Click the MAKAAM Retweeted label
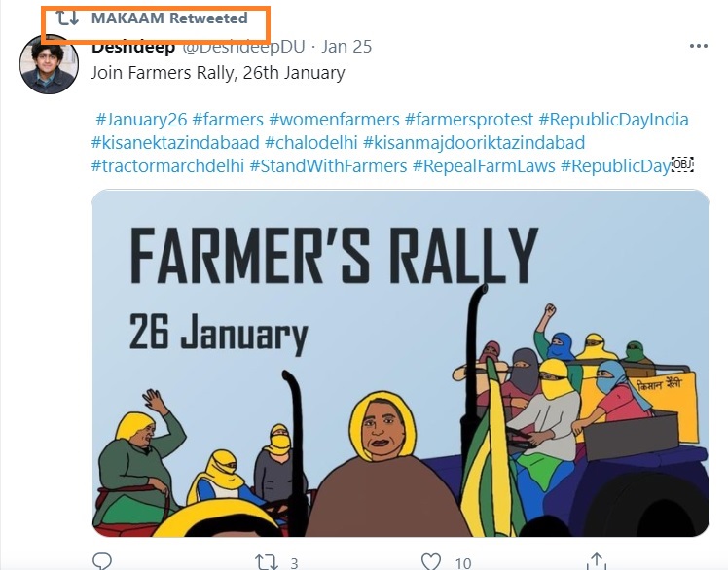 point(168,18)
